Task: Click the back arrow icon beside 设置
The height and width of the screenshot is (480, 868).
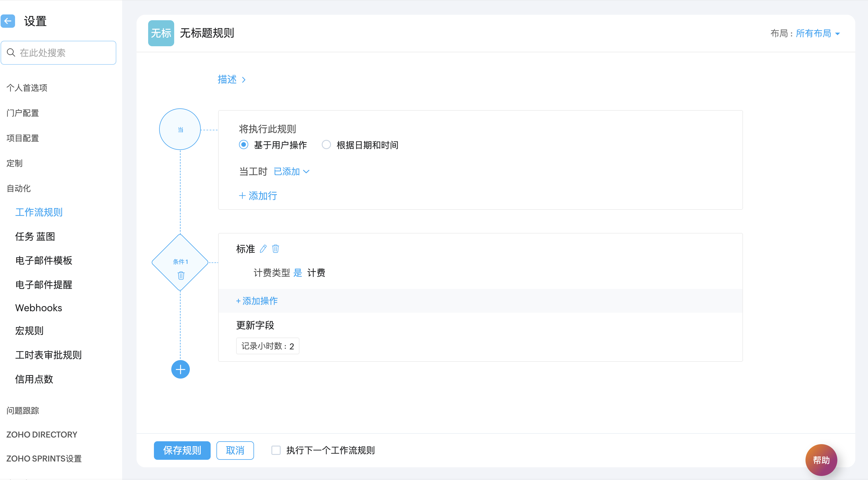Action: tap(8, 21)
